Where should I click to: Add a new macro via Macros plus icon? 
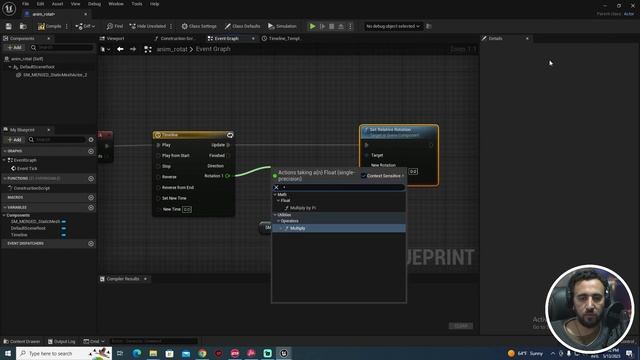91,197
